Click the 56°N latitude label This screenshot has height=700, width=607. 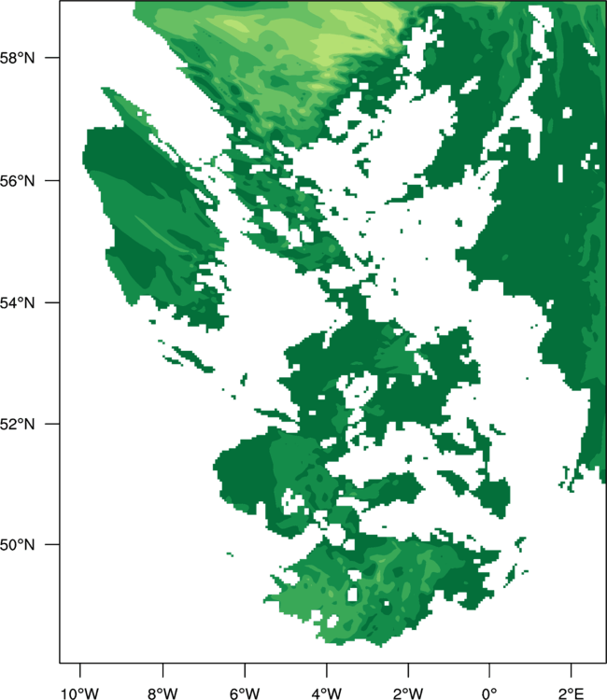point(17,181)
